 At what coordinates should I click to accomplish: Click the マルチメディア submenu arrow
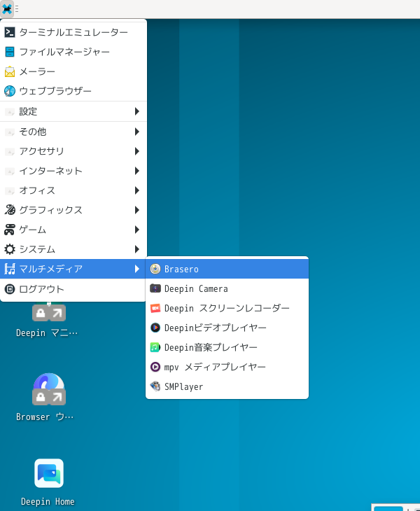click(x=137, y=269)
